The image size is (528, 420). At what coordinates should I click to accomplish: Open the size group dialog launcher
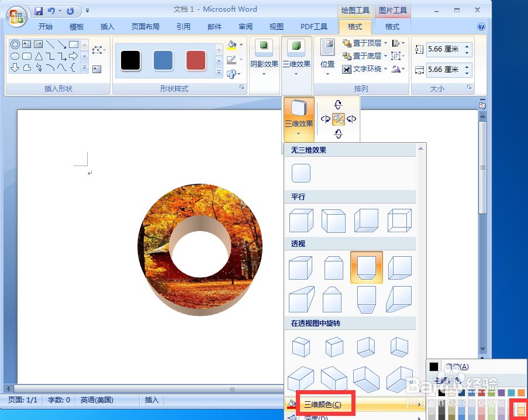coord(470,87)
